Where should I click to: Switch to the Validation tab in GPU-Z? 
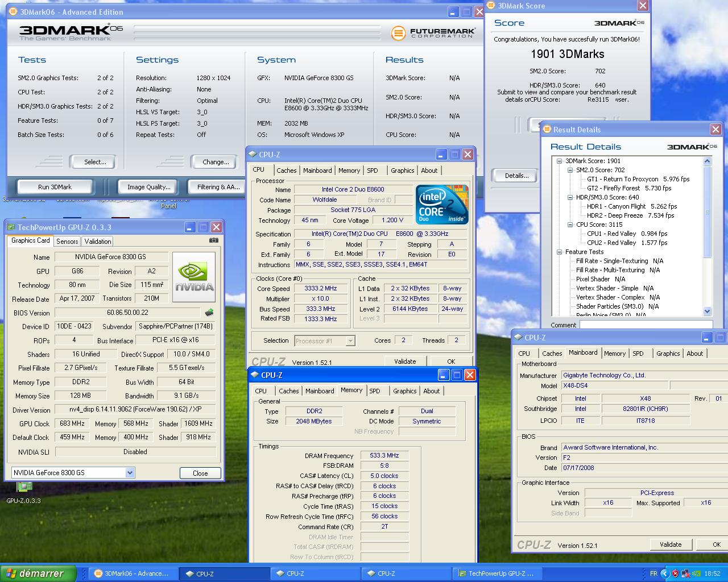click(x=98, y=241)
